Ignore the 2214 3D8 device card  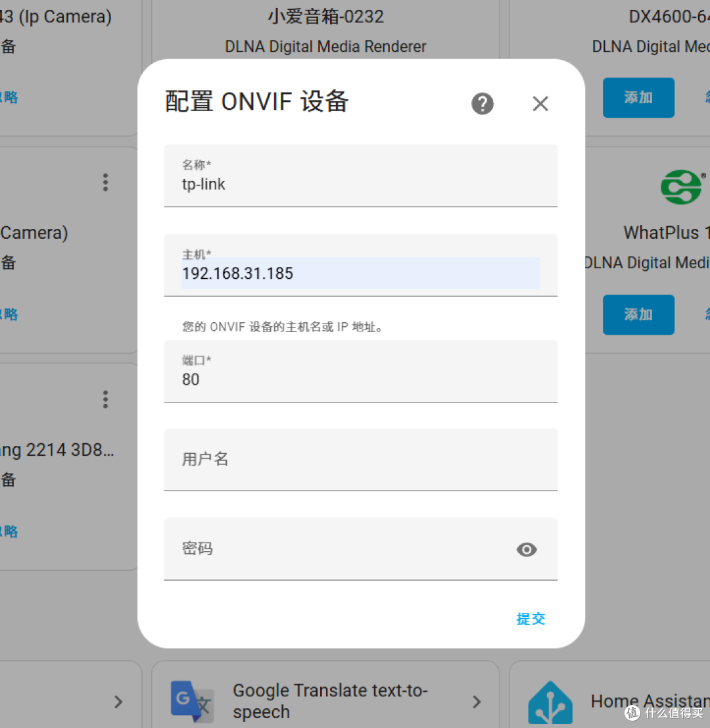(9, 531)
